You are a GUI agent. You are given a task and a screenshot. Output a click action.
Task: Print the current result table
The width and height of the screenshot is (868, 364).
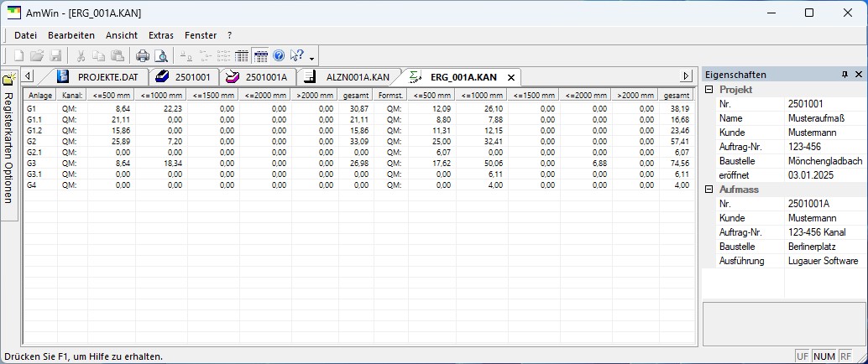[143, 55]
